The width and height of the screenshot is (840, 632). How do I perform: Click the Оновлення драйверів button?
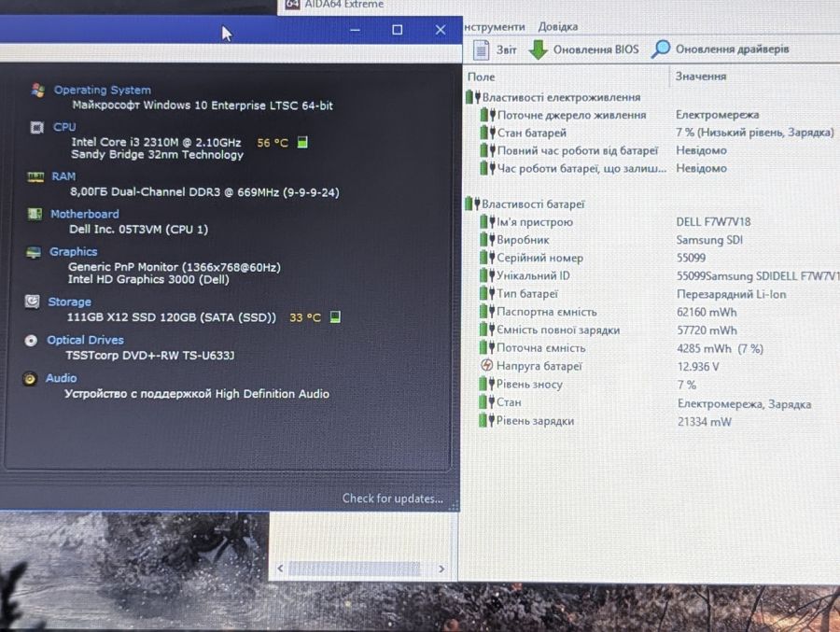720,49
